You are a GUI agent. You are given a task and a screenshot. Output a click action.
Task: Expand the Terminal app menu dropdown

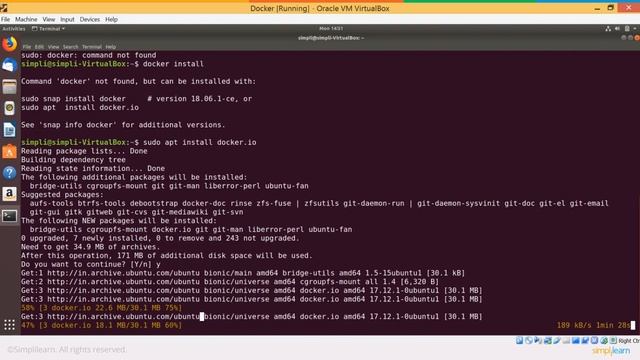[x=49, y=29]
